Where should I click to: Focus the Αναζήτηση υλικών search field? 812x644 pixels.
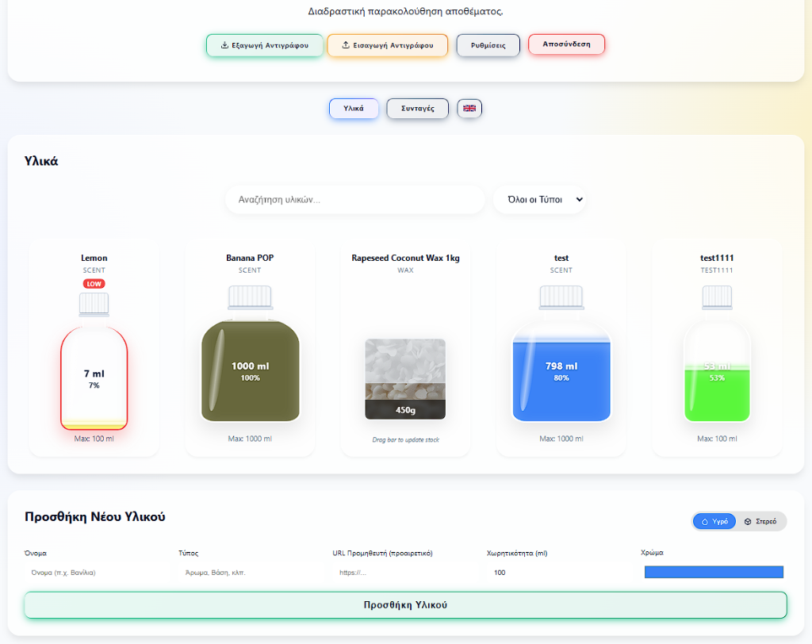pos(354,200)
